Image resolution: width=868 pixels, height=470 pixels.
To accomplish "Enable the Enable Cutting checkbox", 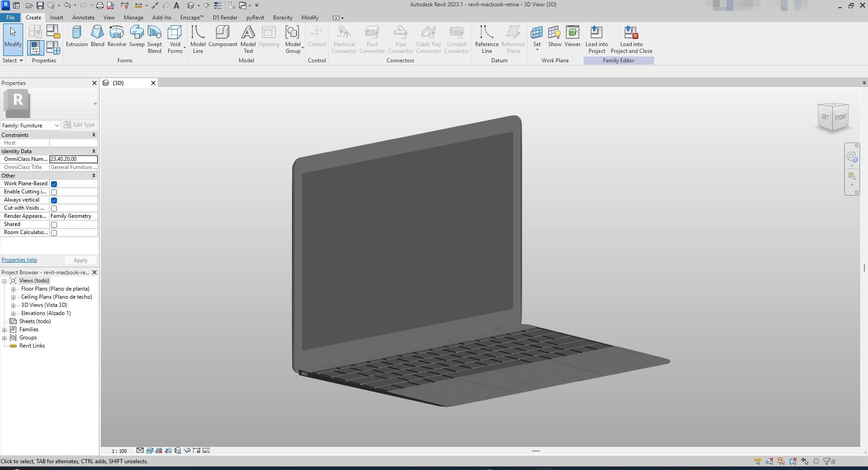I will [54, 192].
